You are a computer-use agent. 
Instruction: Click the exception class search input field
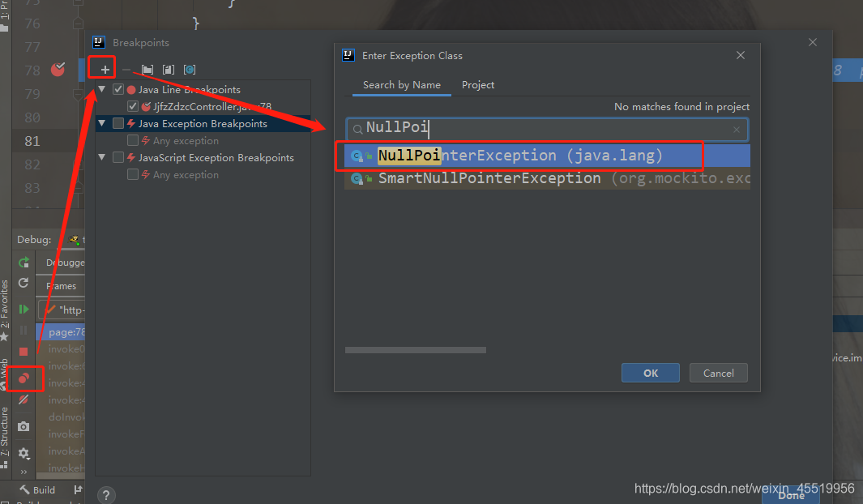click(548, 130)
